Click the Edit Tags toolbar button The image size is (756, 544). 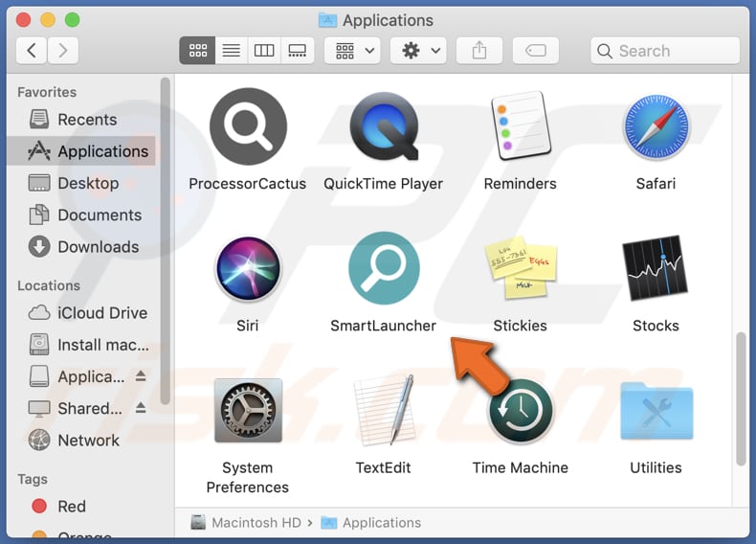click(x=535, y=50)
